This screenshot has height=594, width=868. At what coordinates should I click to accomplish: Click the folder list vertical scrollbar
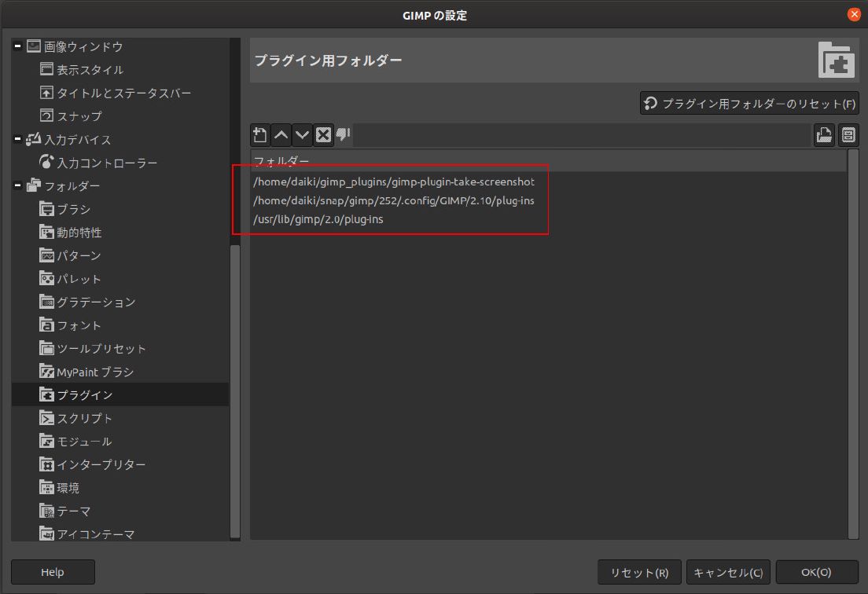coord(853,343)
